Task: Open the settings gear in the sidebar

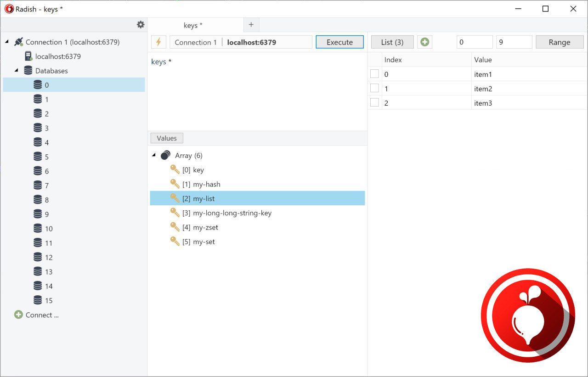Action: tap(141, 25)
